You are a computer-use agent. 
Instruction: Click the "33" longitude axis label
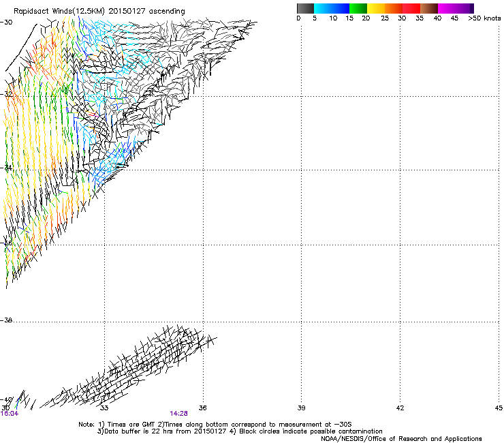(104, 408)
